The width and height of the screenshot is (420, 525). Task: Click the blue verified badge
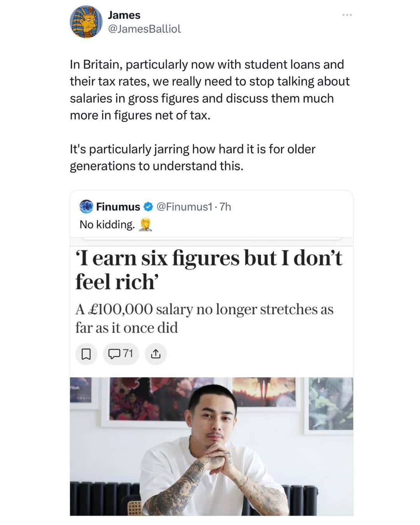tap(148, 207)
